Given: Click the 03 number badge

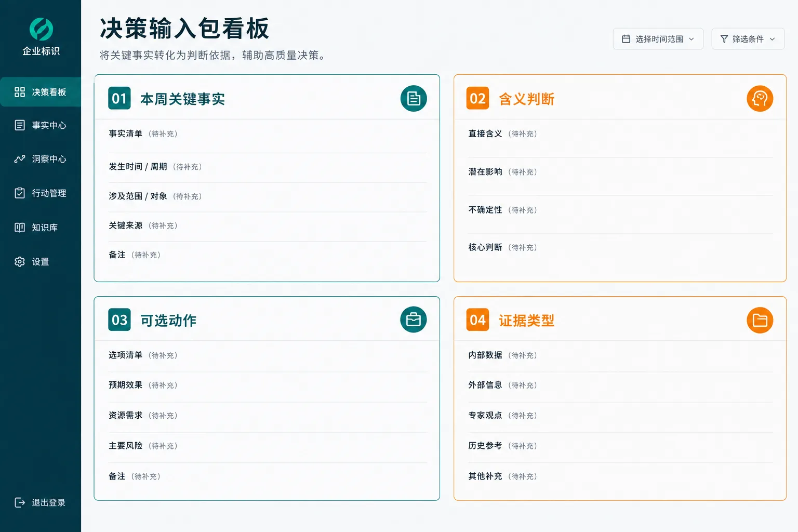Looking at the screenshot, I should coord(119,320).
